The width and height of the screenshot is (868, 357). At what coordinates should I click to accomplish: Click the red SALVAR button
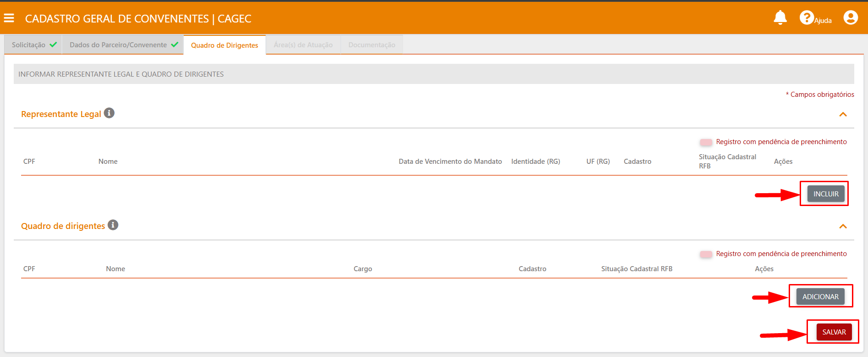(x=834, y=332)
